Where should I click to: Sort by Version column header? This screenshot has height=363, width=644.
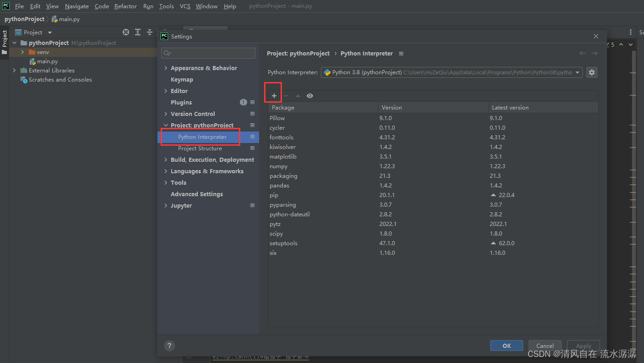click(433, 107)
